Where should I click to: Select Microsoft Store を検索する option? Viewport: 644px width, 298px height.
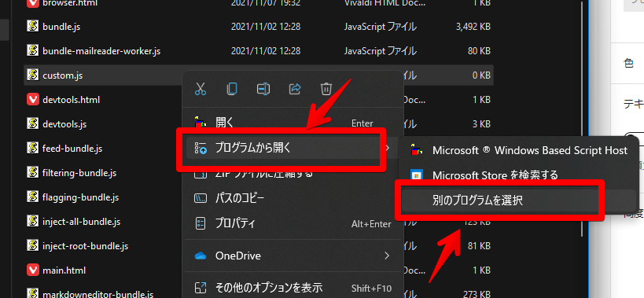click(x=519, y=175)
